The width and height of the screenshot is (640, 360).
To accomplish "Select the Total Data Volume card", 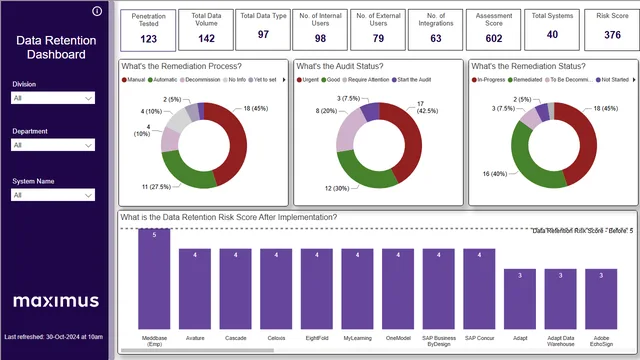I will (206, 30).
